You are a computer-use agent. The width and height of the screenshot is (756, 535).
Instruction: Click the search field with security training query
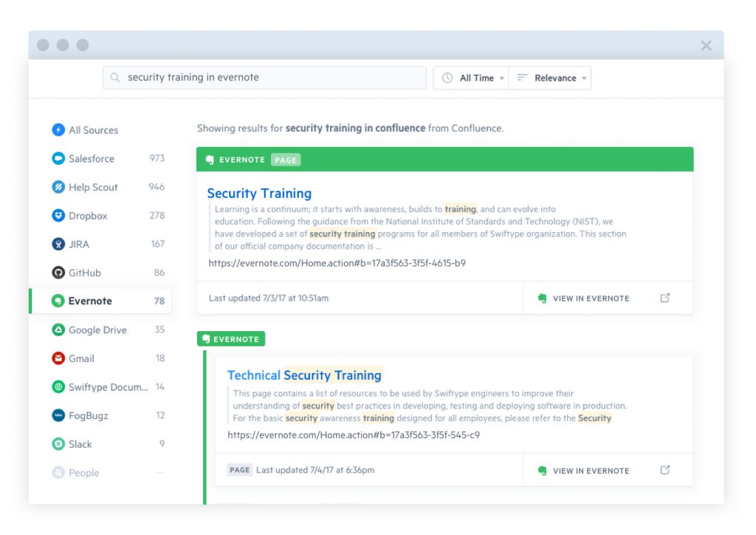[265, 78]
